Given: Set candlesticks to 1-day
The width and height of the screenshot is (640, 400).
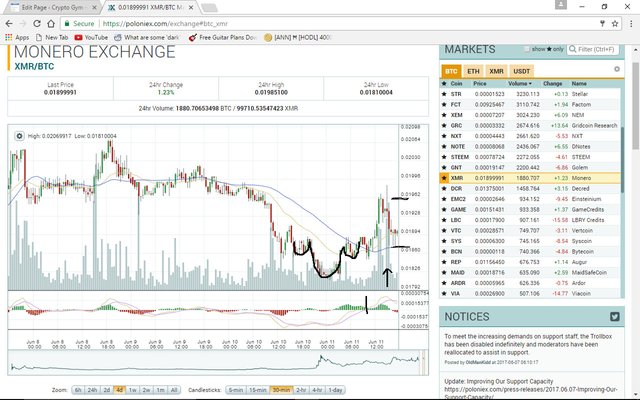Looking at the screenshot, I should tap(336, 390).
